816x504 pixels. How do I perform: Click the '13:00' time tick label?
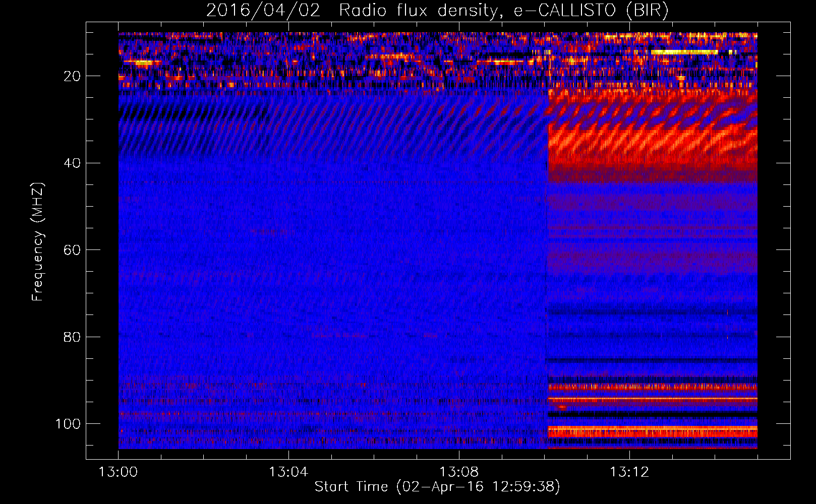[x=118, y=472]
